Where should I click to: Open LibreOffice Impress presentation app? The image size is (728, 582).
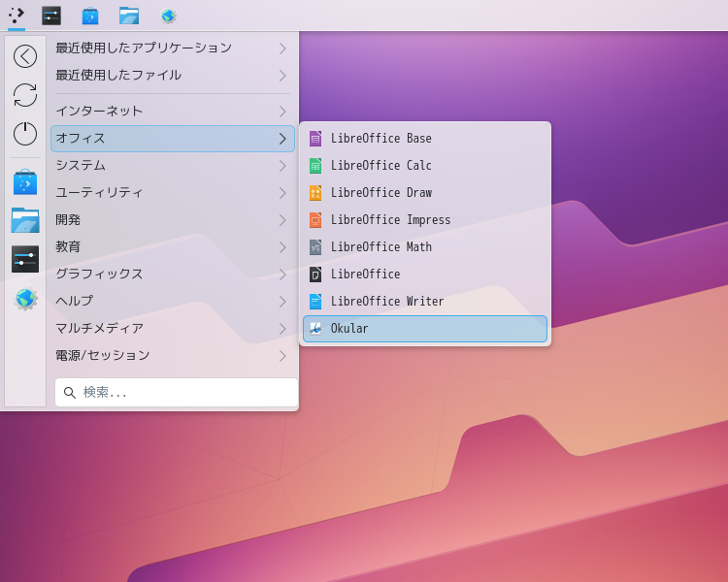pyautogui.click(x=390, y=220)
